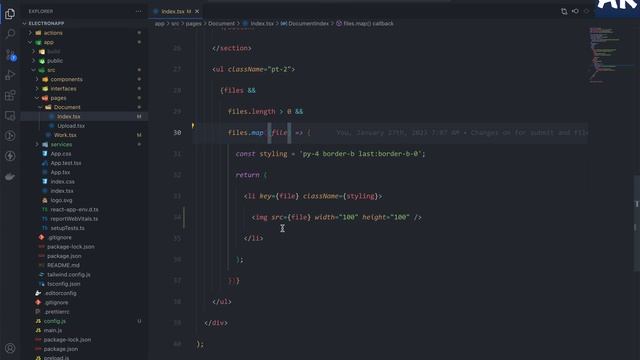Click the img tag code on line 34
Viewport: 640px width, 360px height.
click(x=337, y=217)
